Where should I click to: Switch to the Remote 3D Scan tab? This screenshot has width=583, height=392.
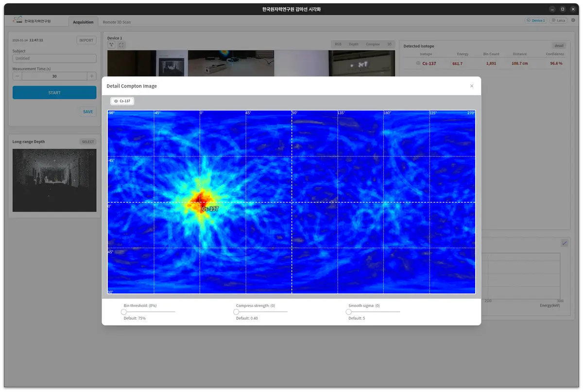tap(117, 22)
